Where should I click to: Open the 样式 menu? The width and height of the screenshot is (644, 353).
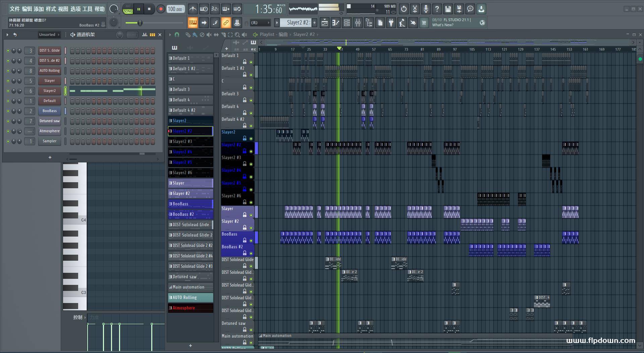point(51,9)
